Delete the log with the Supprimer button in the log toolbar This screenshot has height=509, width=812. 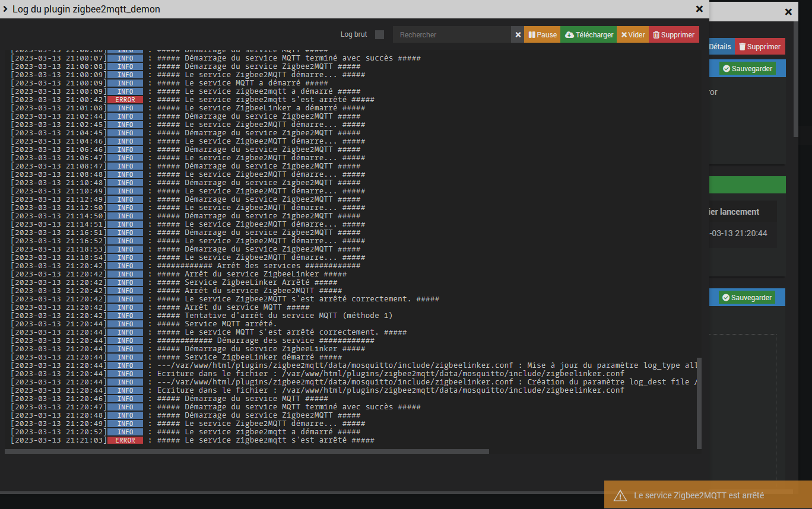coord(674,35)
